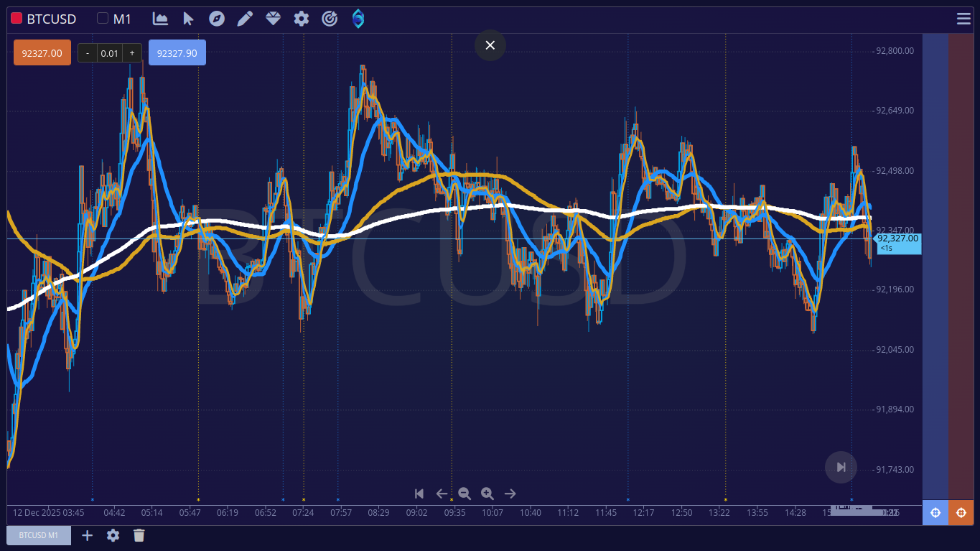Viewport: 980px width, 551px height.
Task: Jump to latest candle with skip-forward button
Action: [x=841, y=468]
